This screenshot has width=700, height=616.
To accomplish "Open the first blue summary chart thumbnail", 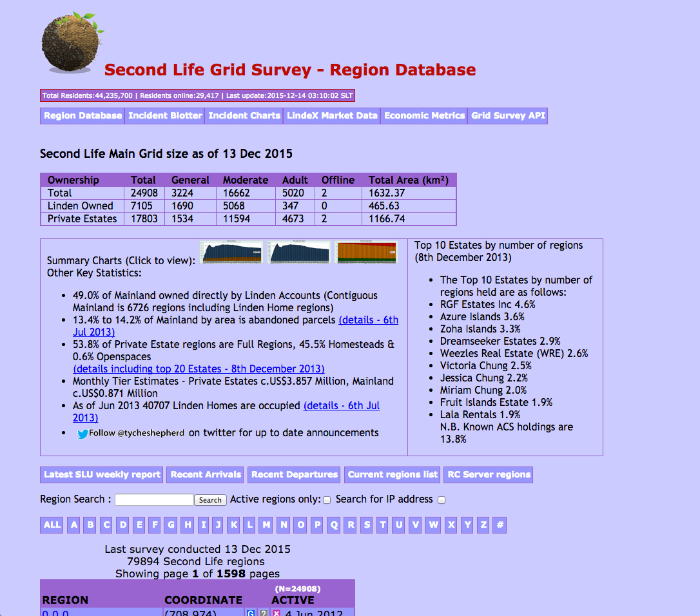I will pos(231,252).
